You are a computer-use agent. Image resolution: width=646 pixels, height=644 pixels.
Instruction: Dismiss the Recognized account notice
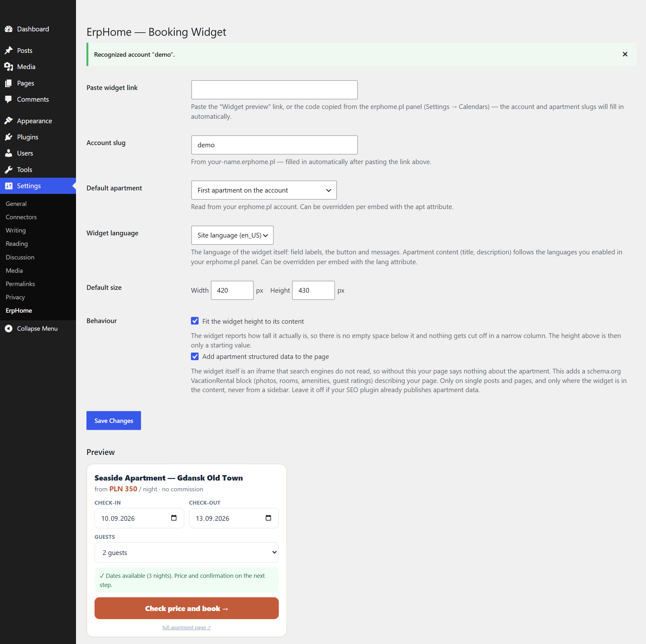coord(624,54)
